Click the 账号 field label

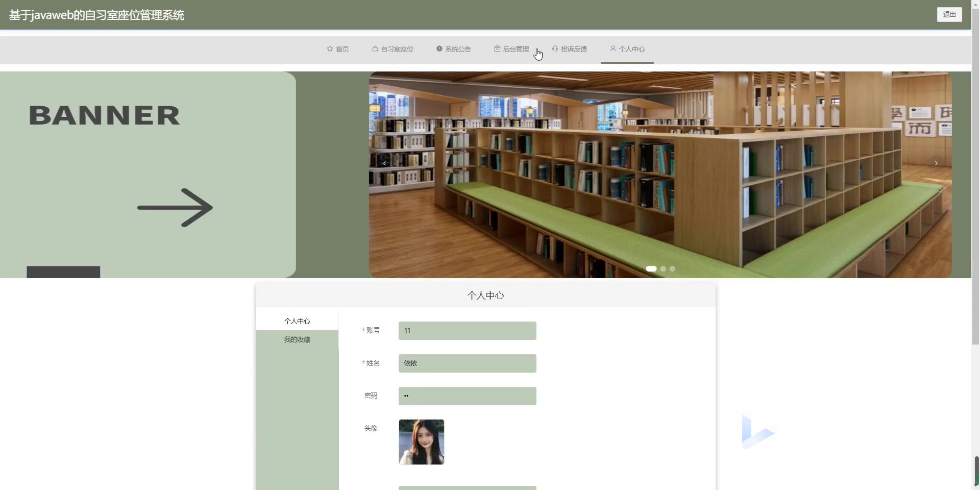[x=373, y=330]
